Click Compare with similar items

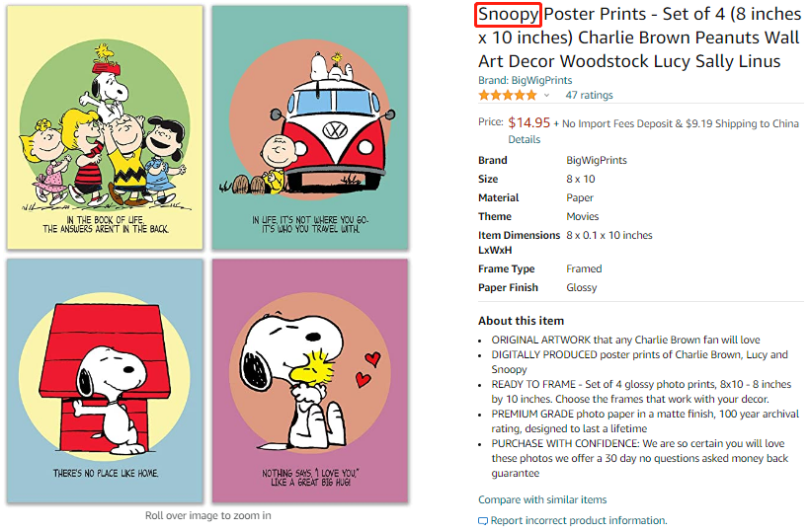[542, 499]
